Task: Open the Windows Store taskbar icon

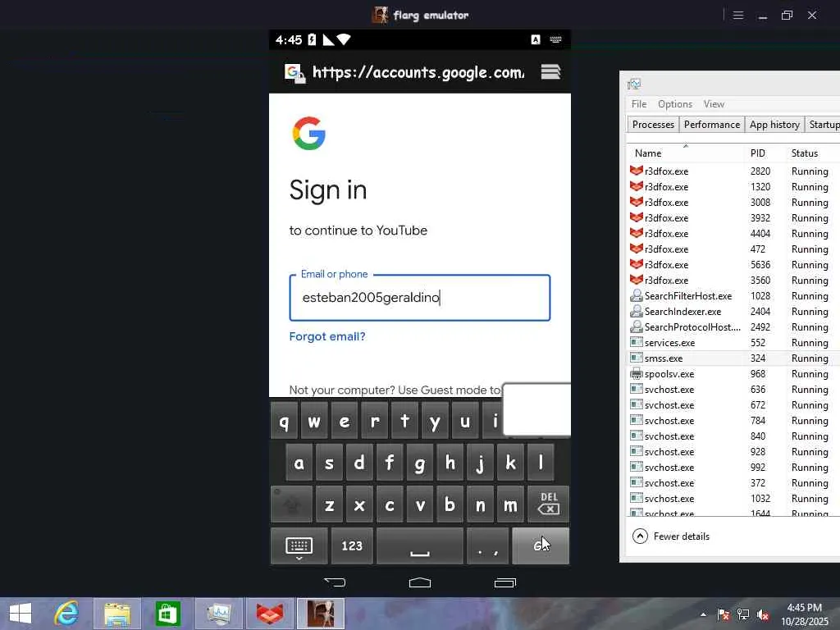Action: [167, 614]
